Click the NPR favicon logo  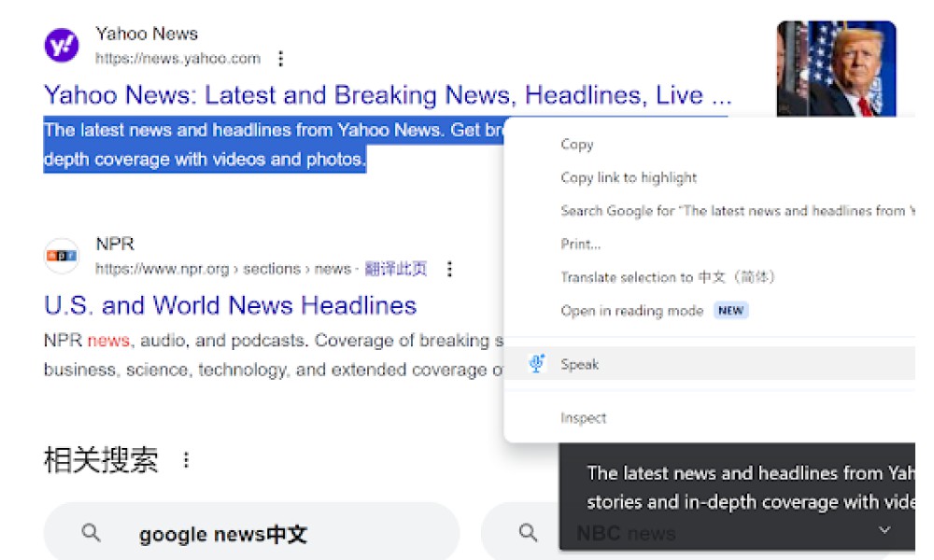[62, 256]
